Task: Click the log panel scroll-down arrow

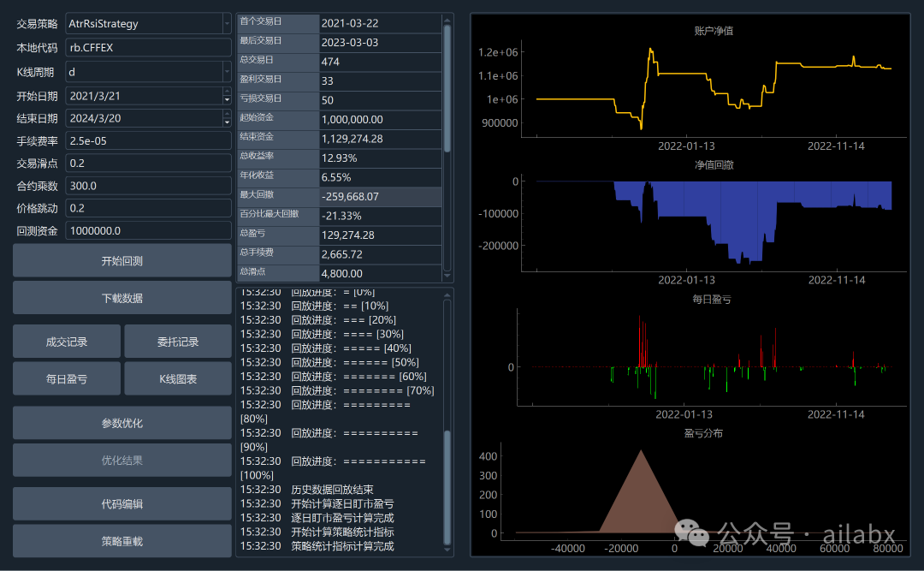Action: click(447, 550)
